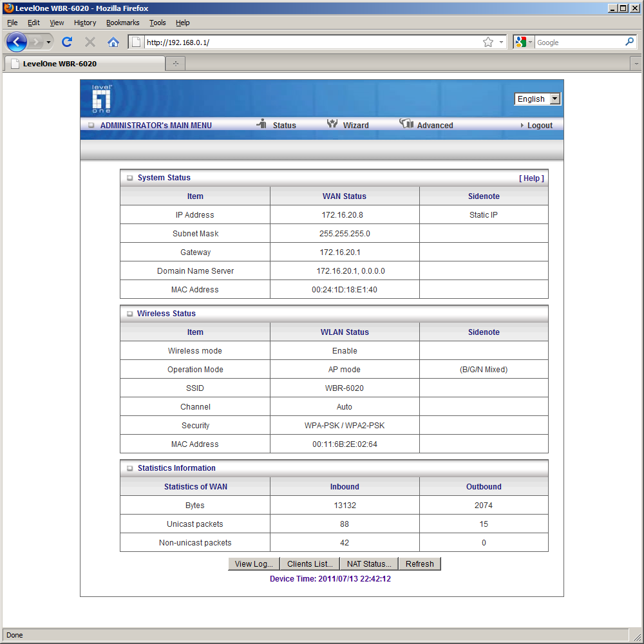The height and width of the screenshot is (644, 644).
Task: Click the URL field showing 192.168.0.1
Action: (x=312, y=43)
